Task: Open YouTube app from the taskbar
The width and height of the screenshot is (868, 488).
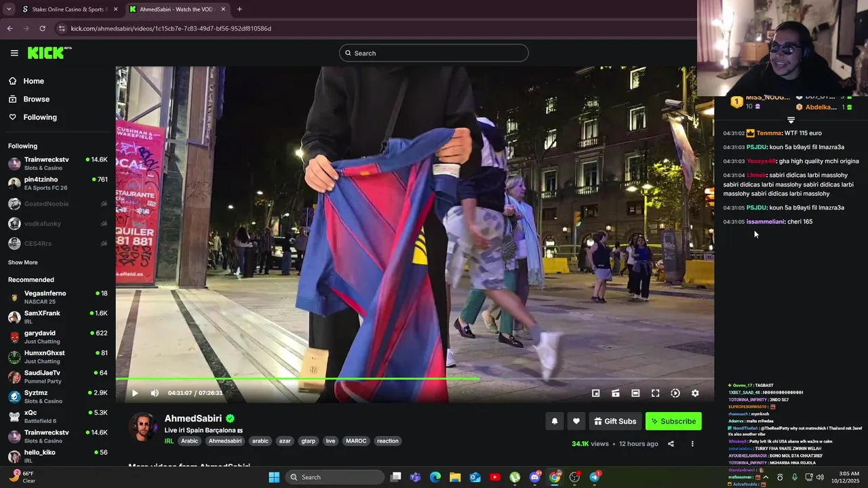Action: (x=495, y=477)
